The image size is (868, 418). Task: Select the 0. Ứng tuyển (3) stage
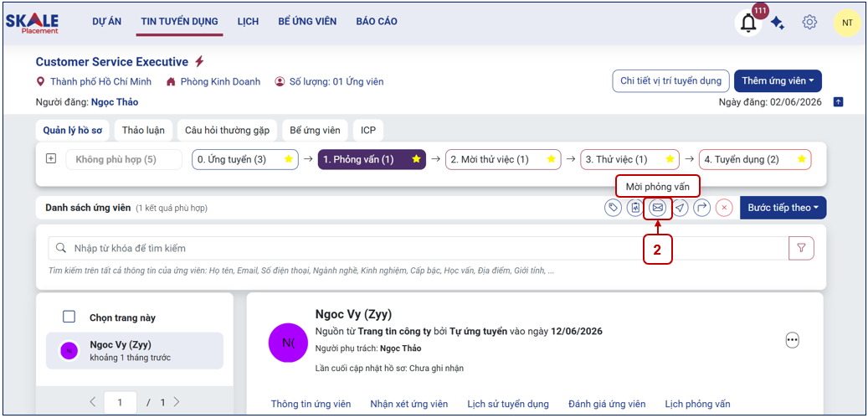click(244, 159)
